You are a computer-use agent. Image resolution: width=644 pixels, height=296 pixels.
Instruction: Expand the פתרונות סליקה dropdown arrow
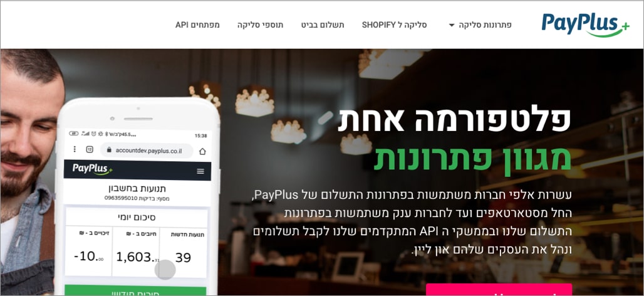452,26
